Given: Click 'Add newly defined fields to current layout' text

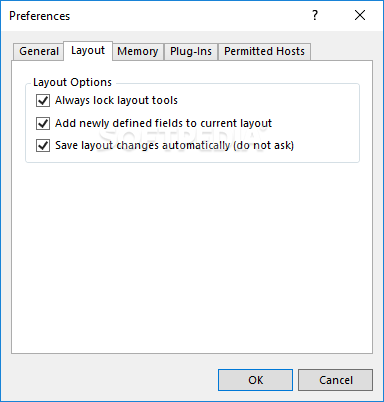Looking at the screenshot, I should (x=163, y=123).
